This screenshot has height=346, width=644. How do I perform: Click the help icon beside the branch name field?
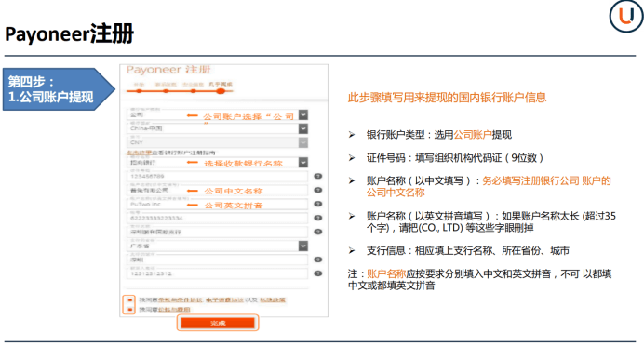point(318,232)
